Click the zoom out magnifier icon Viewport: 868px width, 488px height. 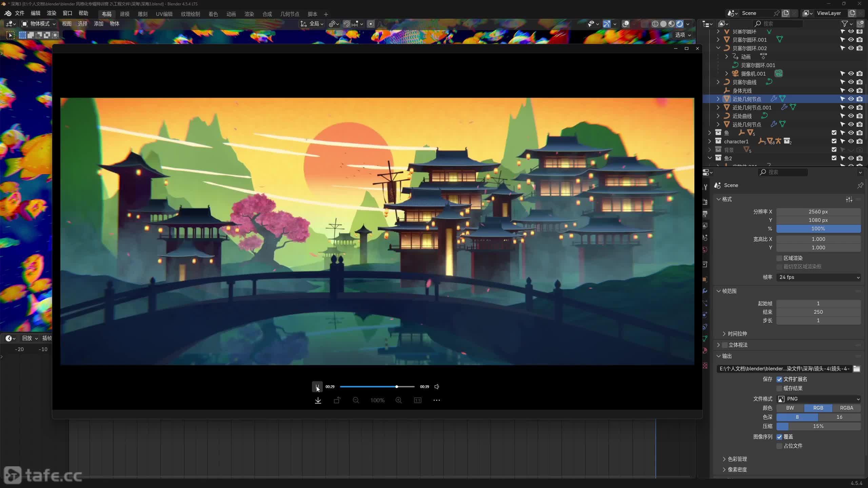pos(356,400)
